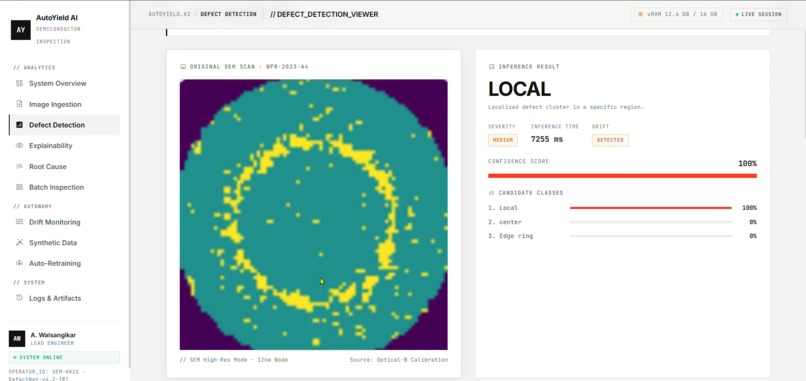The height and width of the screenshot is (381, 806).
Task: Click the System Overview grid icon
Action: [x=20, y=83]
